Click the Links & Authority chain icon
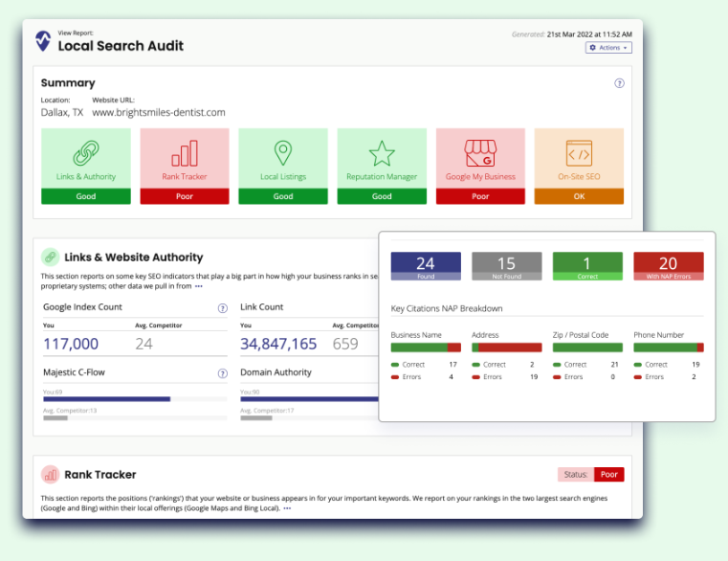The height and width of the screenshot is (561, 728). pyautogui.click(x=86, y=153)
